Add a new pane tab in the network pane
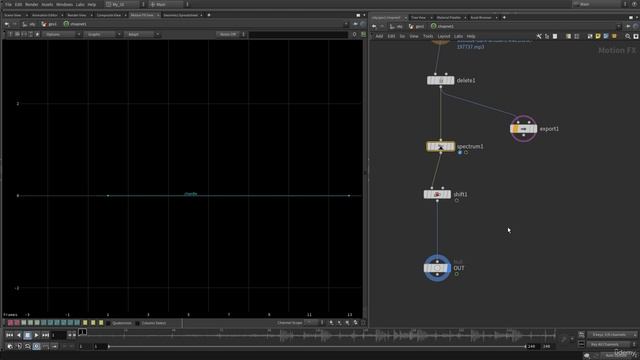640x360 pixels. click(504, 18)
